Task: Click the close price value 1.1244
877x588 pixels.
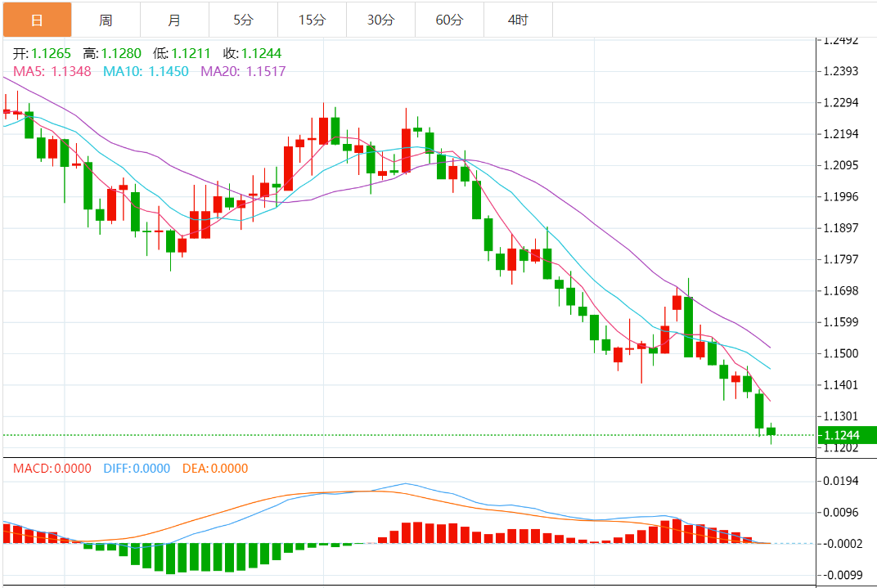Action: (x=261, y=54)
